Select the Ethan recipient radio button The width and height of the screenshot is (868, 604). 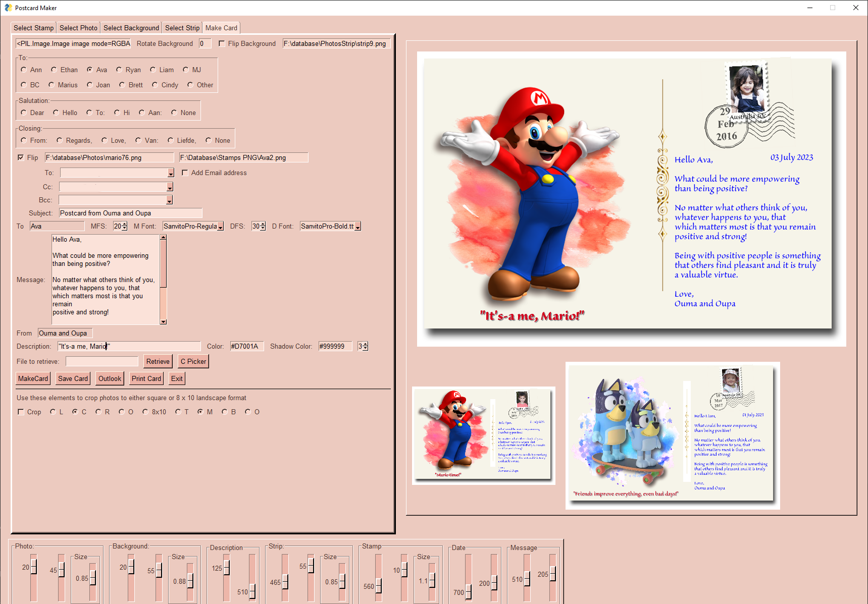[x=54, y=70]
